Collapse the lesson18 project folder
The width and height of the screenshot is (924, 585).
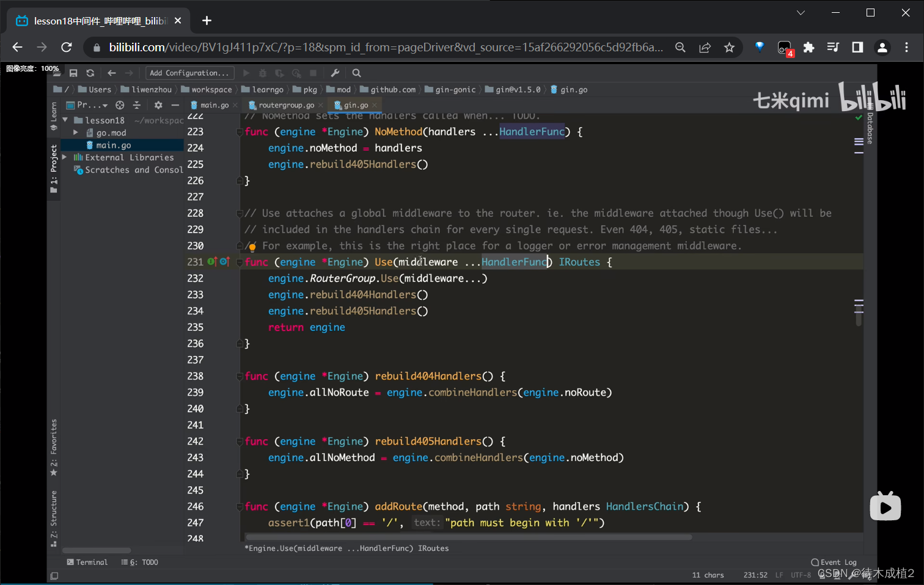point(65,120)
